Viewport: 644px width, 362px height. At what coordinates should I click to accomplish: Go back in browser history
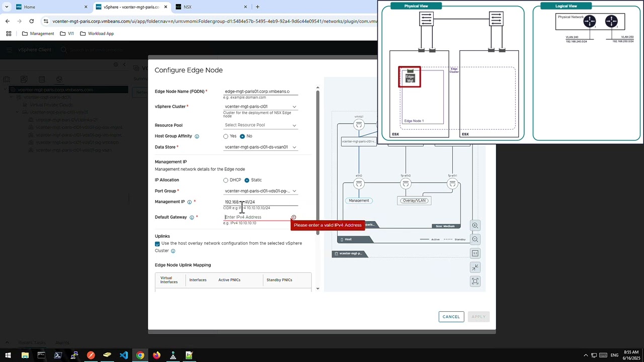click(x=8, y=21)
